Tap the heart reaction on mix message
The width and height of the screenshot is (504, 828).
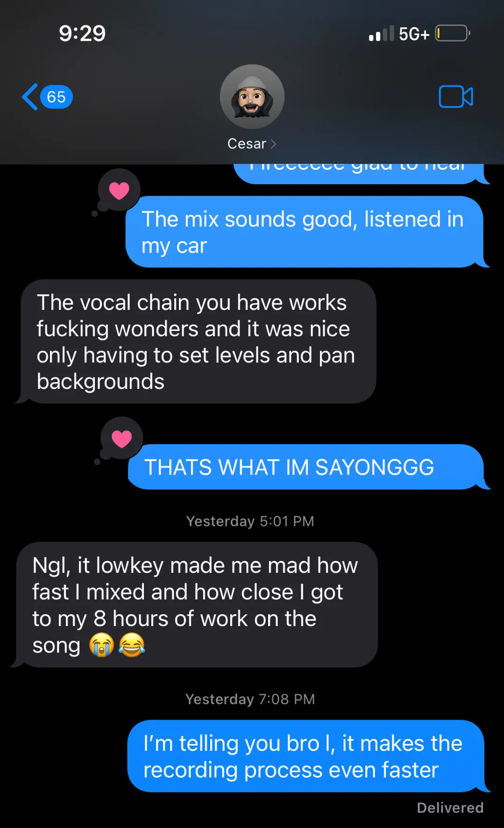(119, 190)
